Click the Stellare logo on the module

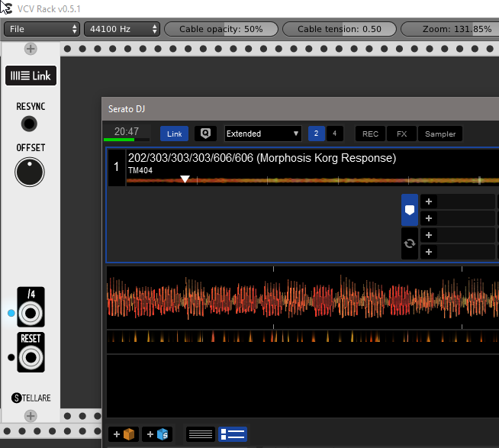(31, 398)
